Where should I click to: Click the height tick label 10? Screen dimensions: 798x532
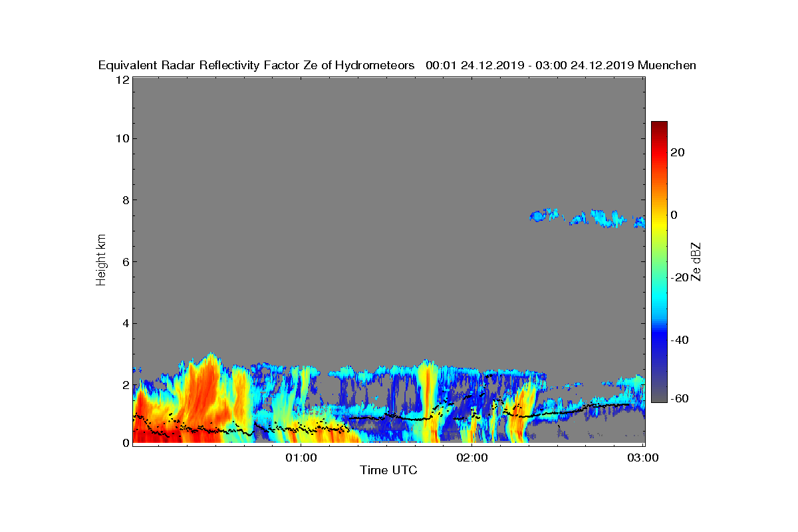pos(121,138)
